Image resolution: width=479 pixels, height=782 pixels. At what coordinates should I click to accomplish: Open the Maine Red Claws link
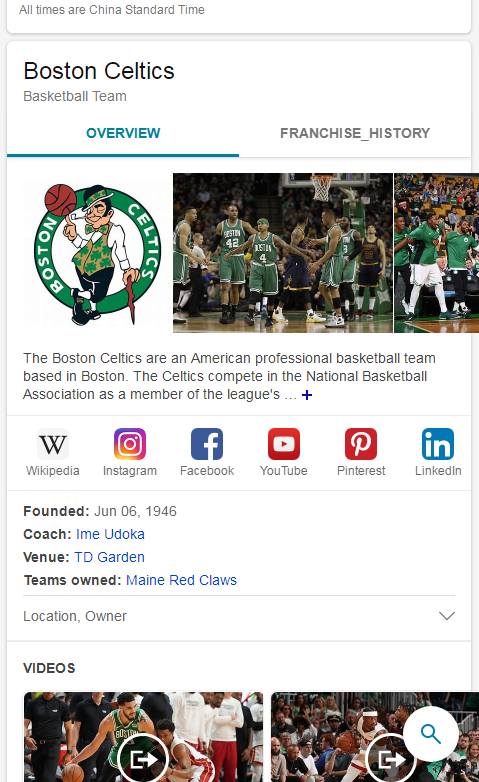181,580
